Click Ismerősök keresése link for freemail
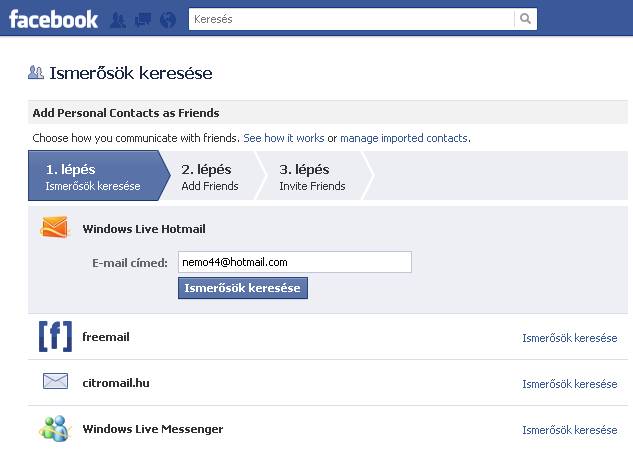The image size is (633, 450). [x=569, y=338]
